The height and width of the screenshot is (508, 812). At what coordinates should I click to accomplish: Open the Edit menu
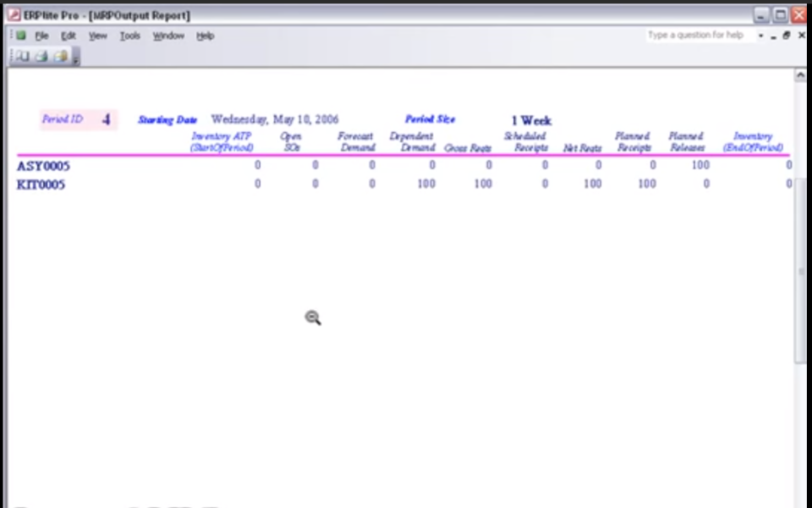[x=69, y=36]
